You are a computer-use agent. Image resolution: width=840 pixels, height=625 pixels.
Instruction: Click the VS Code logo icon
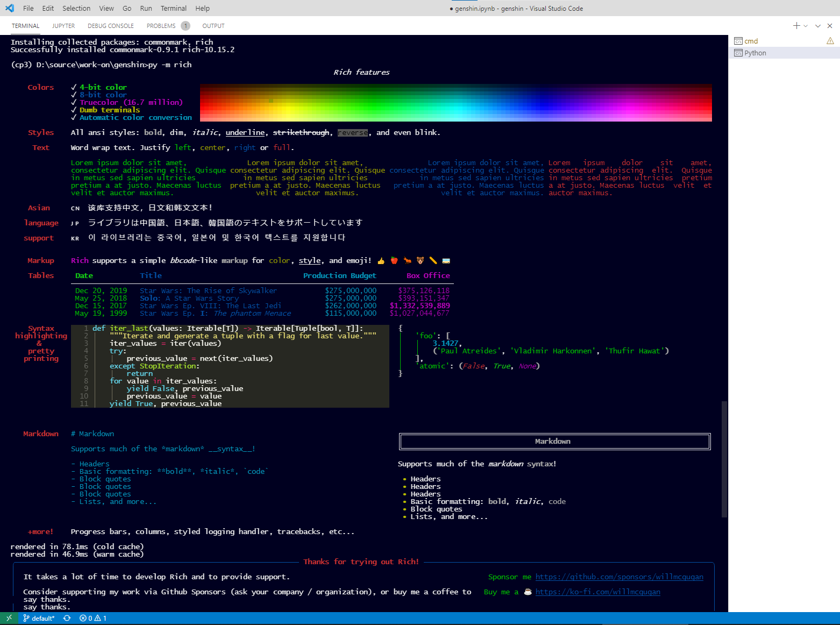pyautogui.click(x=10, y=8)
